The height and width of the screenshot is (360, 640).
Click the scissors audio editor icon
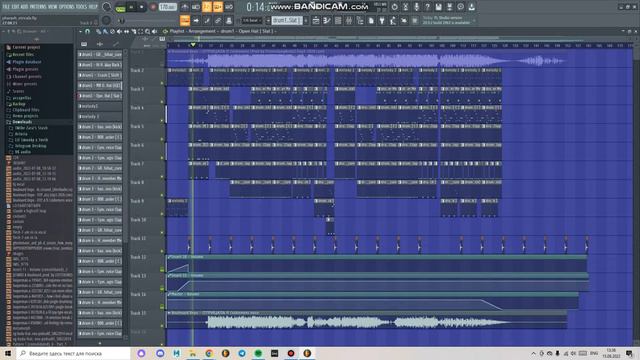[x=405, y=7]
